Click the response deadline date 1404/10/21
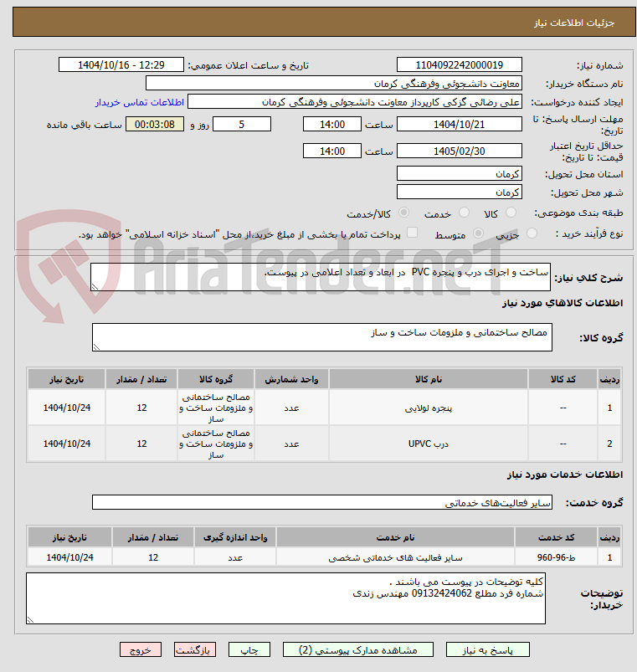Image resolution: width=637 pixels, height=672 pixels. tap(459, 125)
